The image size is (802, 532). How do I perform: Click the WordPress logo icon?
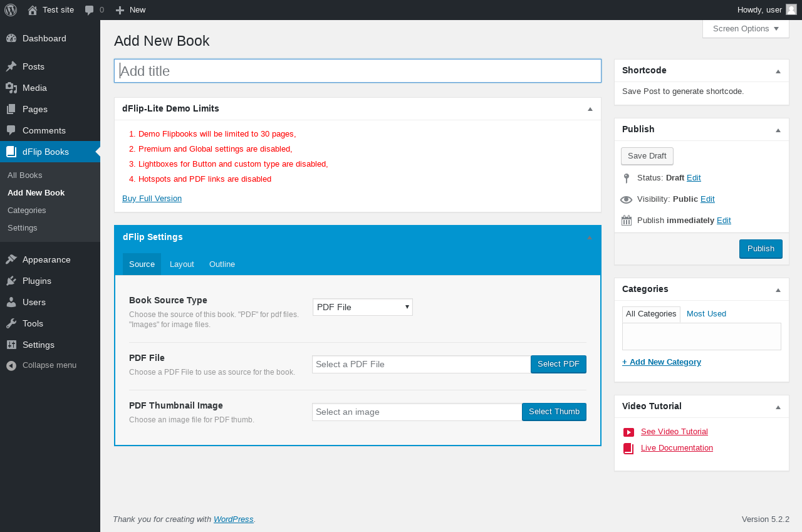point(11,10)
